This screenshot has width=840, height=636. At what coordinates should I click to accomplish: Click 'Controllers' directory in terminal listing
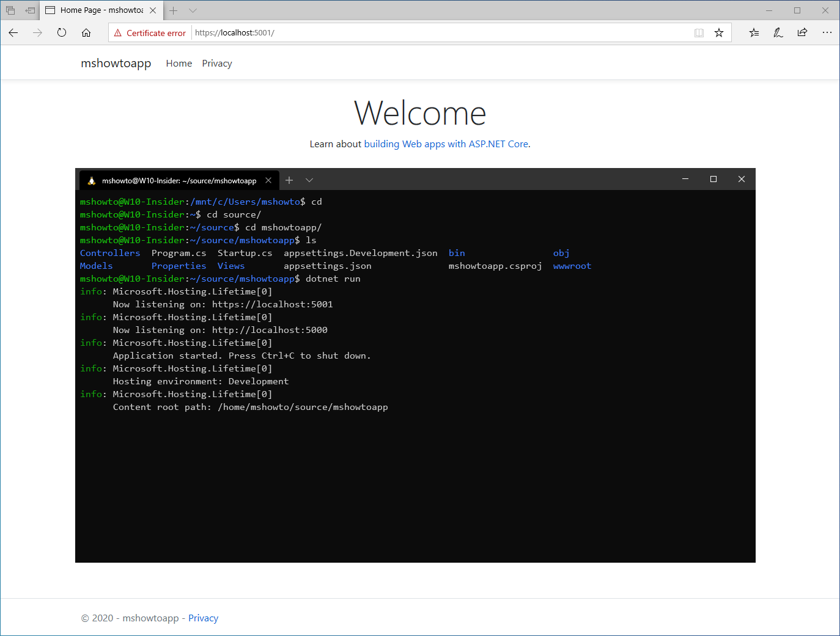(x=110, y=253)
